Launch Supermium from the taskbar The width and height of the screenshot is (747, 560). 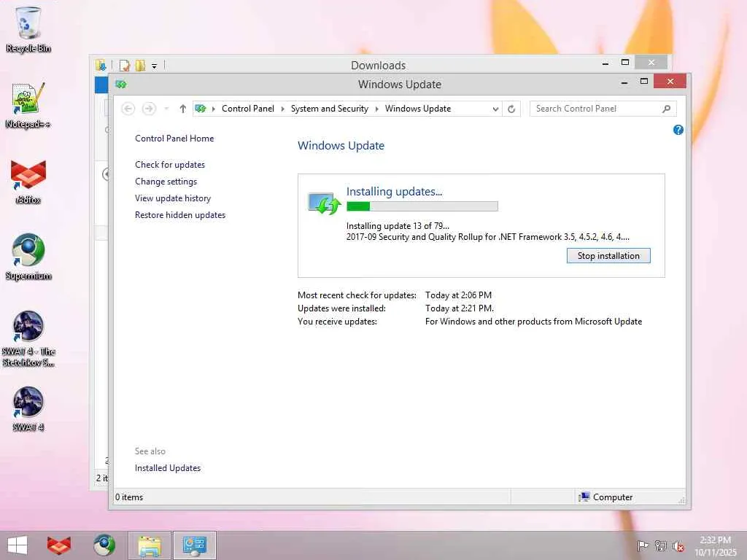point(104,545)
